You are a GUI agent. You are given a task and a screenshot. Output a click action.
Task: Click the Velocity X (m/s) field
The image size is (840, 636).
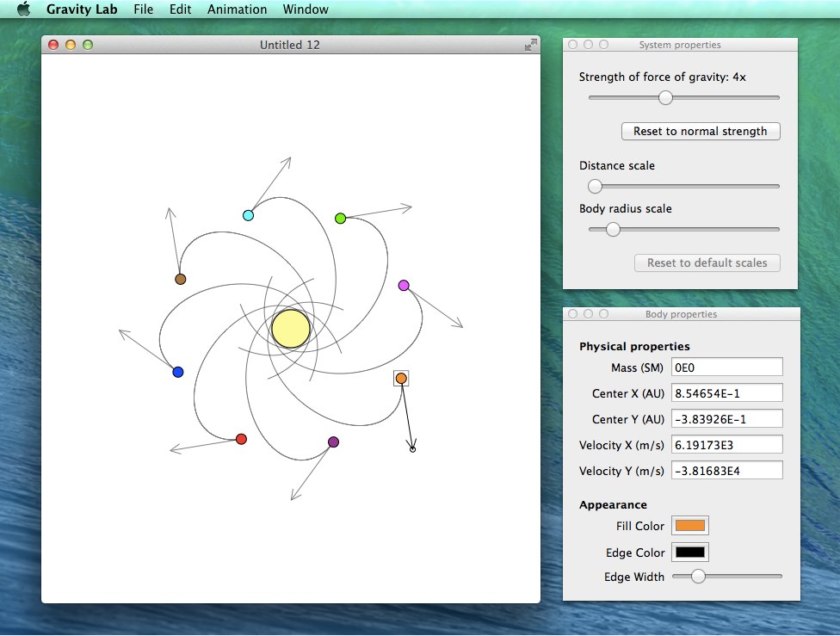click(727, 444)
